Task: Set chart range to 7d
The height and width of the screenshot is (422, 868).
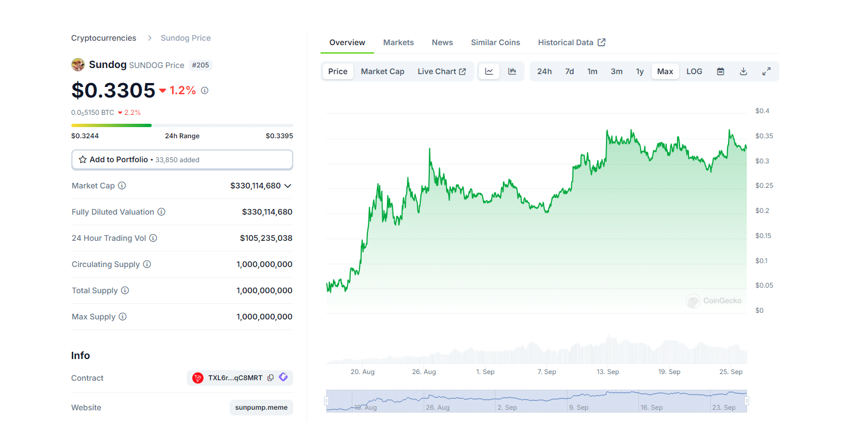Action: [569, 71]
